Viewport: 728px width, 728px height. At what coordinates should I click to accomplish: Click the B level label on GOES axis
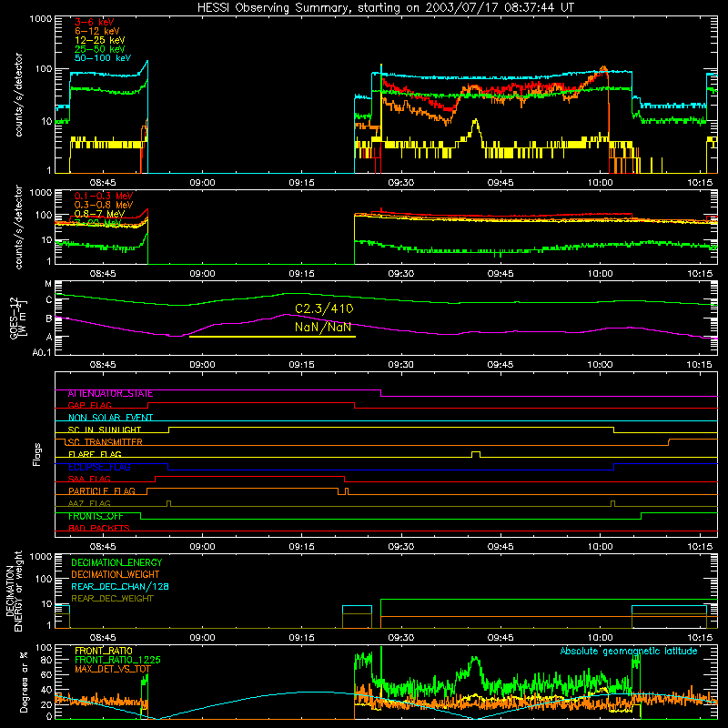pyautogui.click(x=49, y=318)
